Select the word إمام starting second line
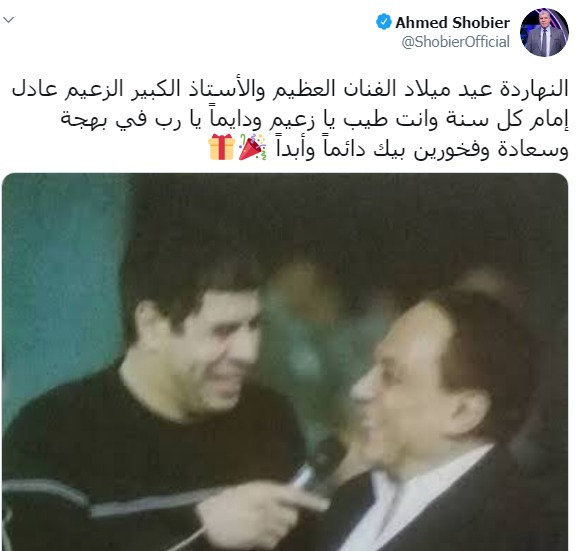Screen dimensions: 581x551 [x=552, y=121]
